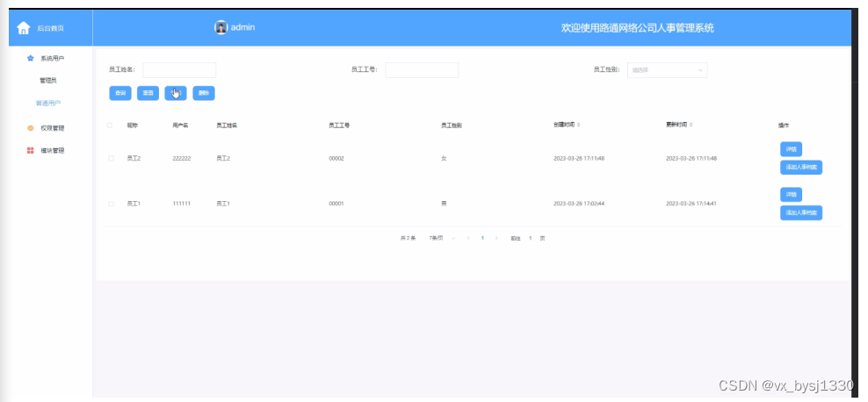This screenshot has width=868, height=402.
Task: Click the page jump number field
Action: pos(531,238)
